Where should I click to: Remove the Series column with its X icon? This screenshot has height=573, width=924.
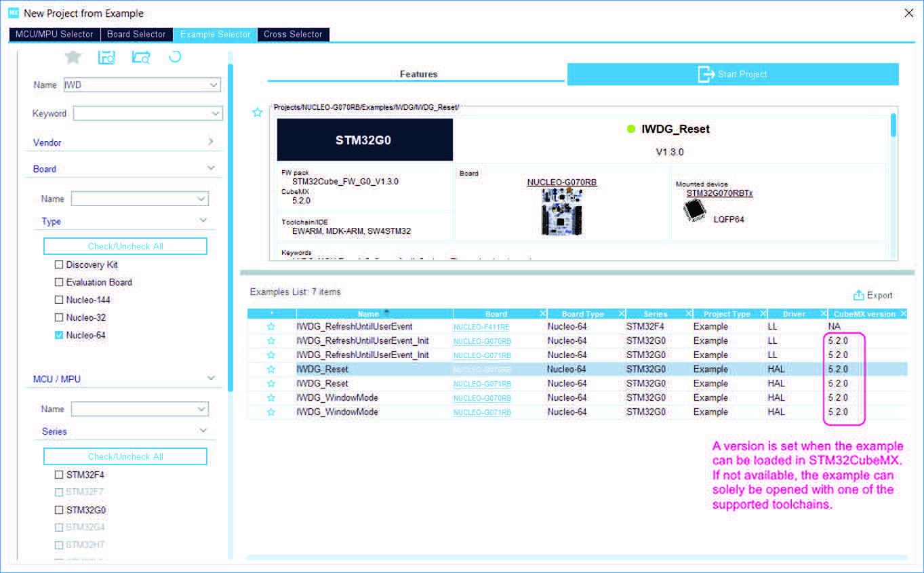coord(688,314)
